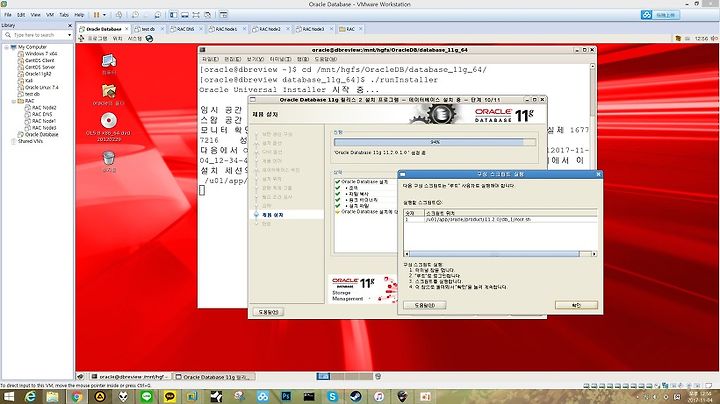Click the right arrow of script list scrollbar
This screenshot has height=404, width=720.
594,253
